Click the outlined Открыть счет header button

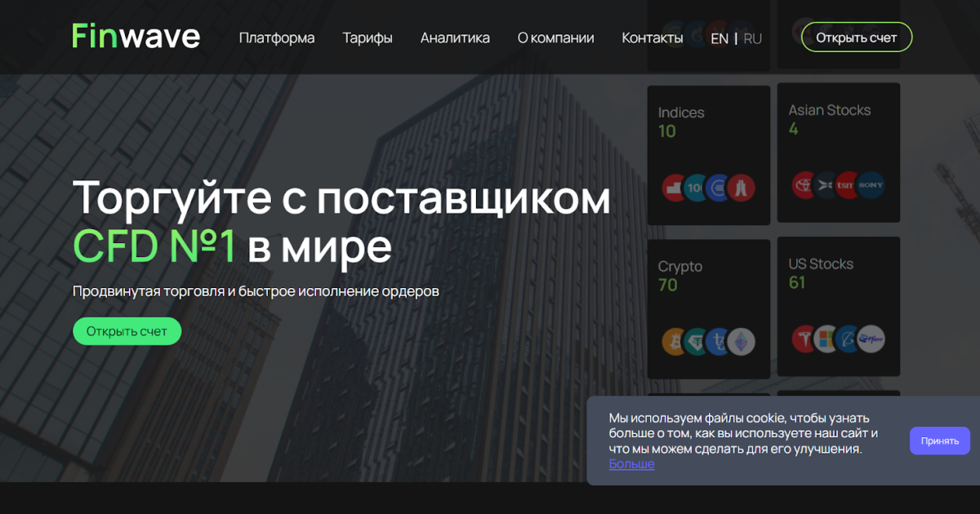857,38
